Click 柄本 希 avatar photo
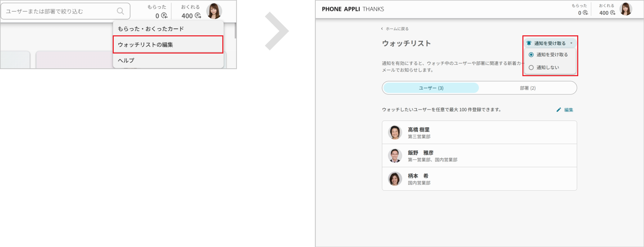The width and height of the screenshot is (644, 247). click(x=395, y=179)
